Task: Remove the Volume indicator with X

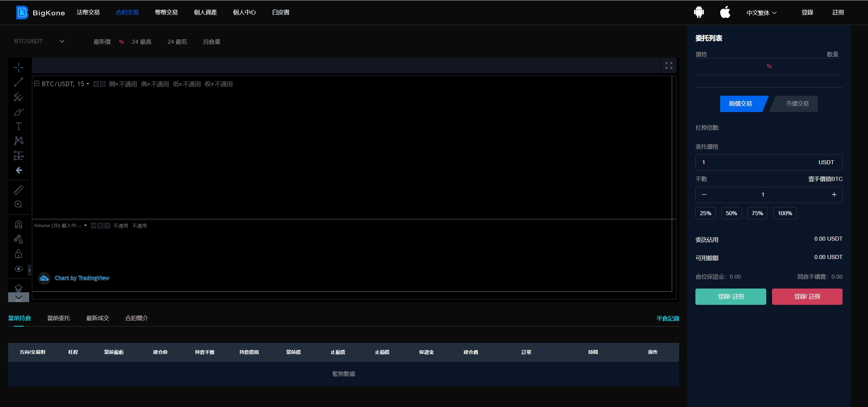Action: pos(107,225)
